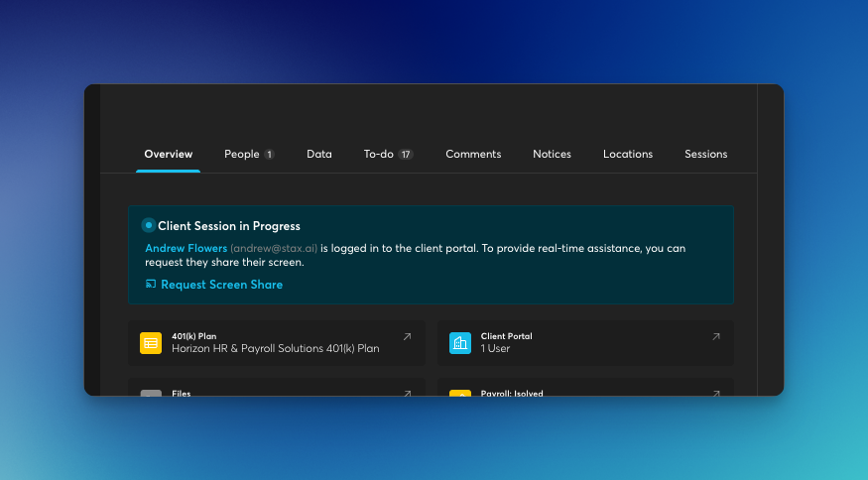Open the Horizon HR & Payroll Solutions 401(k) Plan card
The image size is (868, 480).
(x=276, y=348)
